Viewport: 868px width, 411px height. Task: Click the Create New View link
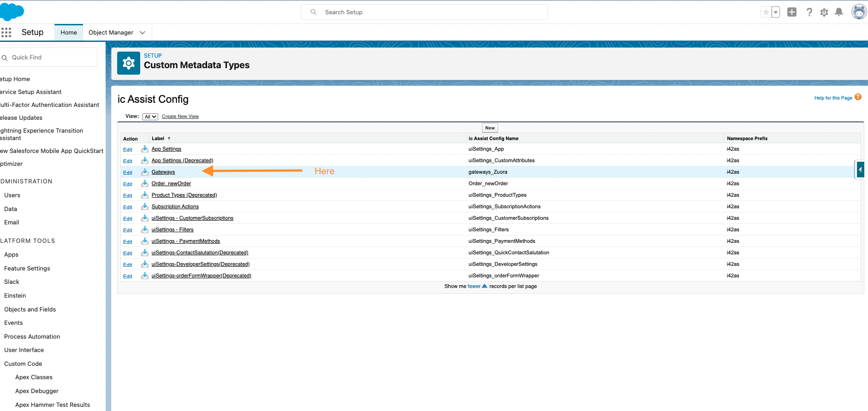[180, 117]
